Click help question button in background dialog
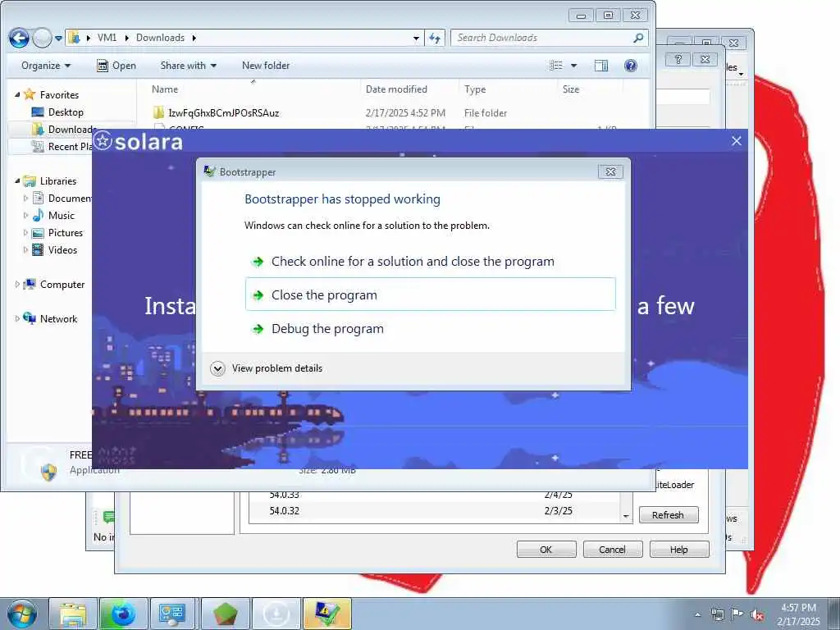 (678, 59)
